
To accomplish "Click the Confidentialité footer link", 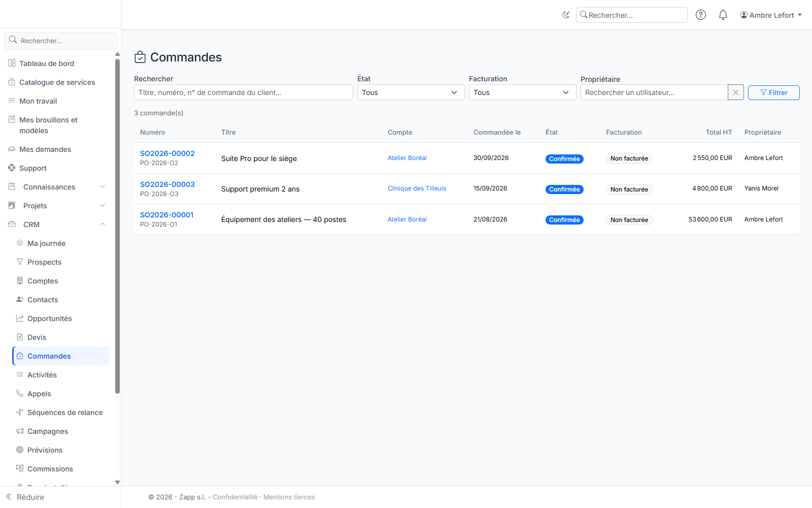I will [x=235, y=497].
